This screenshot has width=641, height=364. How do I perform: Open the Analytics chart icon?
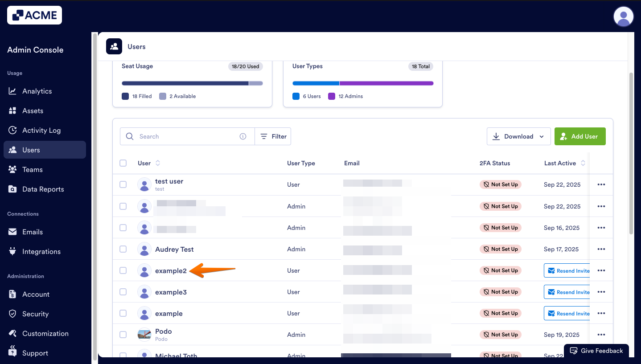[12, 91]
